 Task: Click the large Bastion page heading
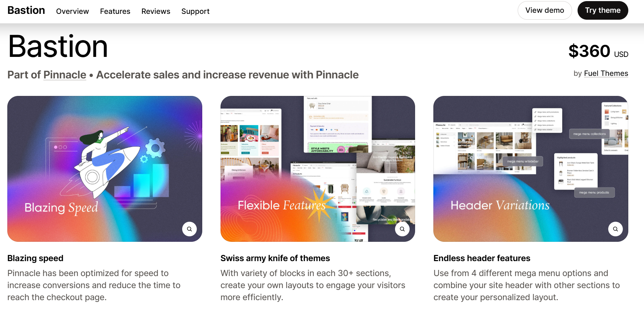58,46
